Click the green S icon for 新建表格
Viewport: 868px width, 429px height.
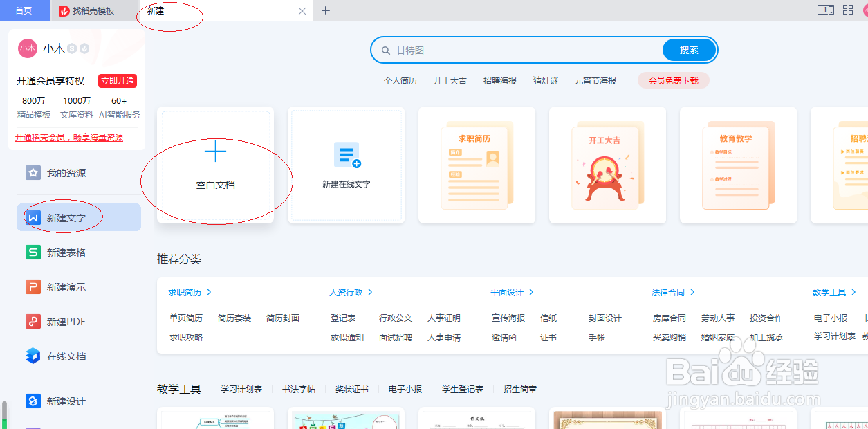pyautogui.click(x=33, y=253)
